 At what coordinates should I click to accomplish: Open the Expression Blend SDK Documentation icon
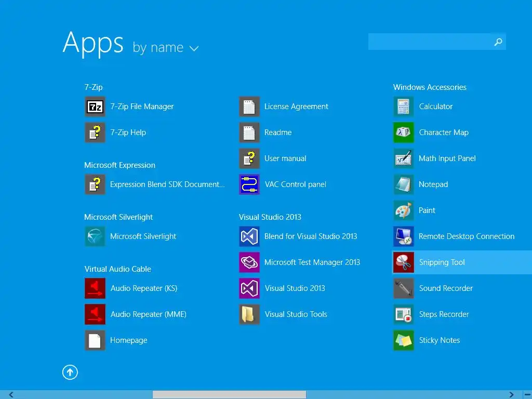[x=95, y=184]
